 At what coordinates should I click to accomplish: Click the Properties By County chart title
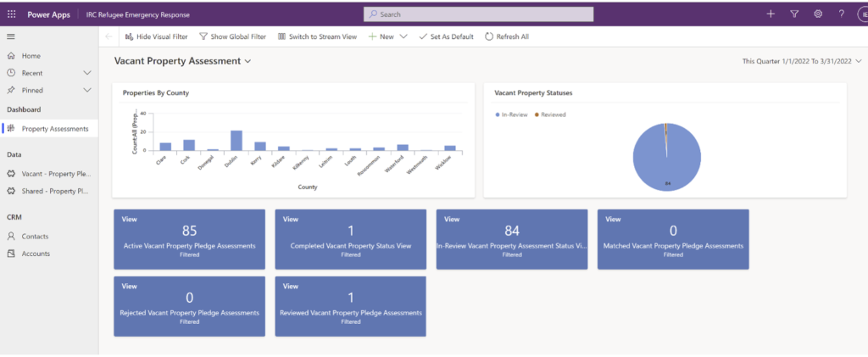pos(156,93)
